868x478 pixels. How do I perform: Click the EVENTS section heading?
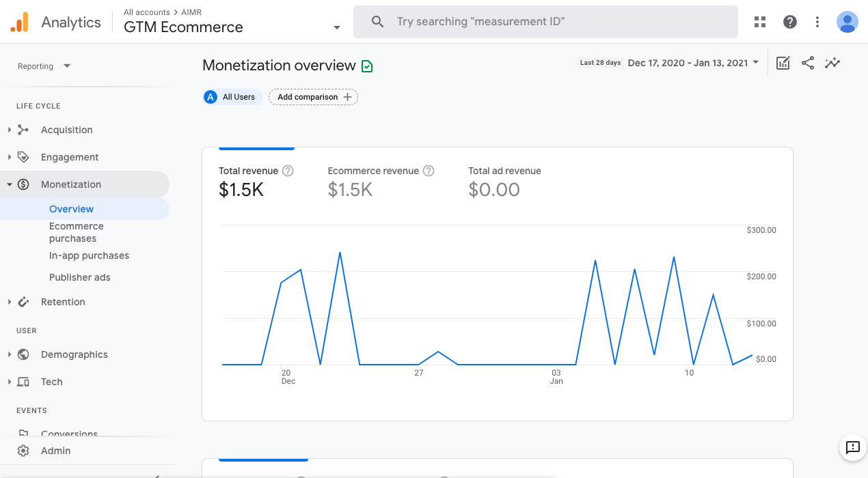pos(31,410)
